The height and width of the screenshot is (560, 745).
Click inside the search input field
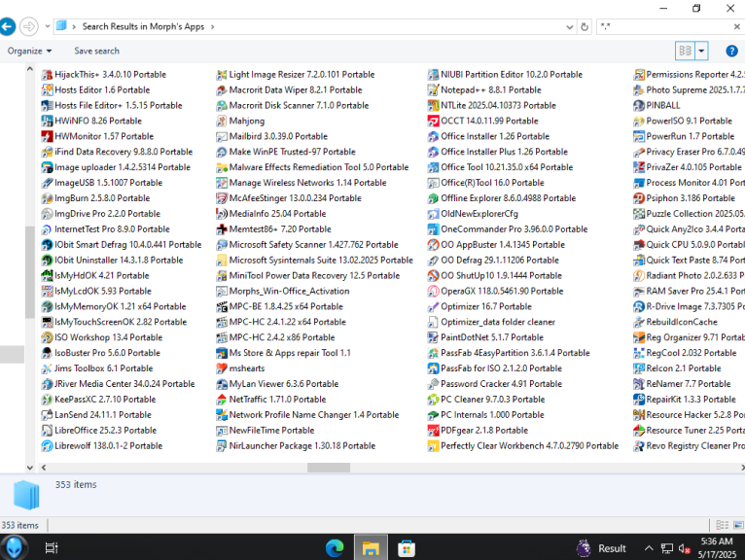point(667,27)
